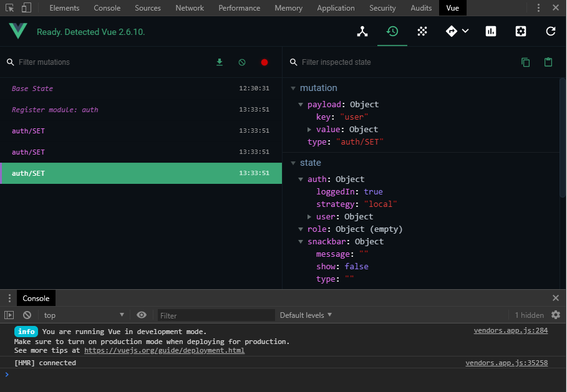This screenshot has width=567, height=392.
Task: Collapse the snackbar Object node
Action: [301, 242]
